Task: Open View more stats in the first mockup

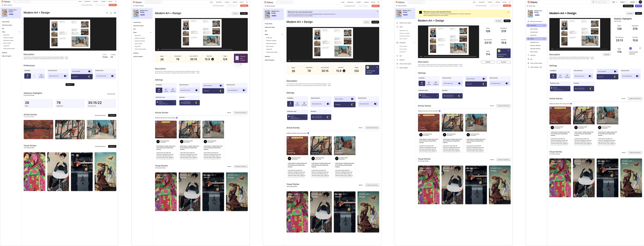Action: 111,94
